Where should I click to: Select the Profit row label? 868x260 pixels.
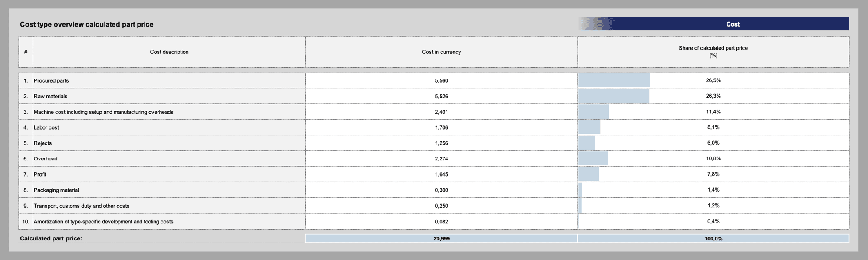40,174
